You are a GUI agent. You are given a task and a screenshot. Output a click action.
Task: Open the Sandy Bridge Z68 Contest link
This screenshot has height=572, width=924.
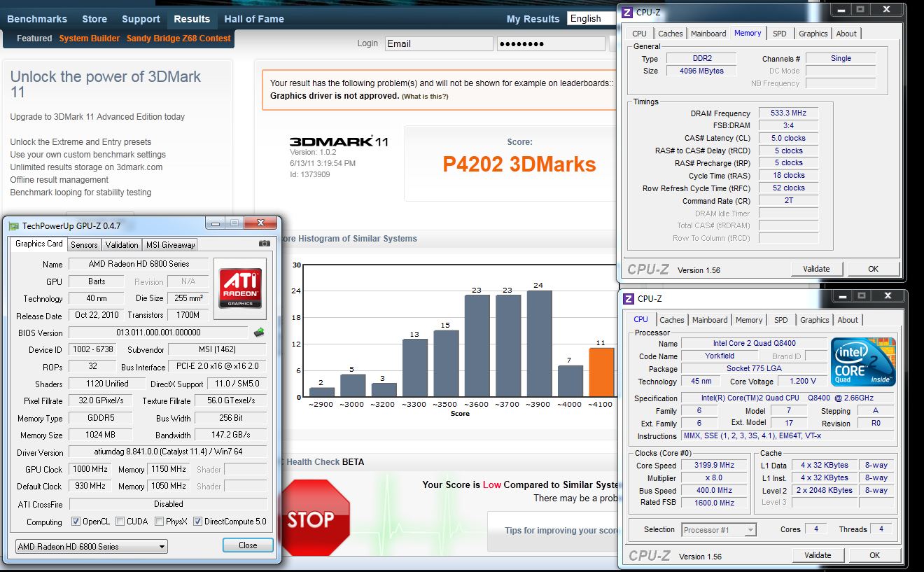pyautogui.click(x=178, y=39)
